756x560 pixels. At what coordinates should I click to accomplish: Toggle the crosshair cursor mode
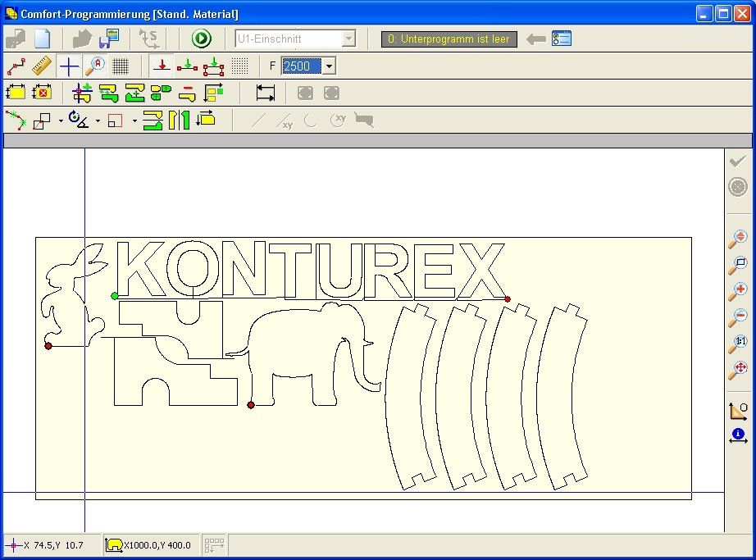tap(70, 66)
